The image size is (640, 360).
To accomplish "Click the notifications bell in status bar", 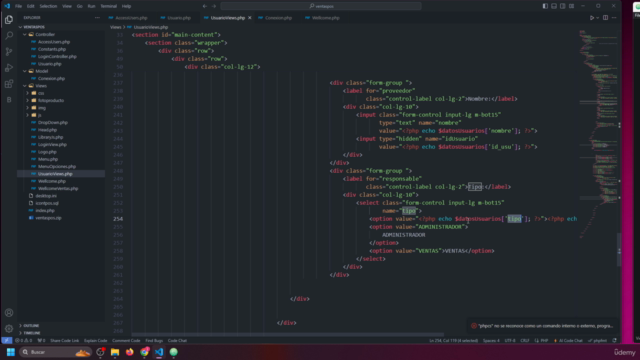I will tap(614, 340).
